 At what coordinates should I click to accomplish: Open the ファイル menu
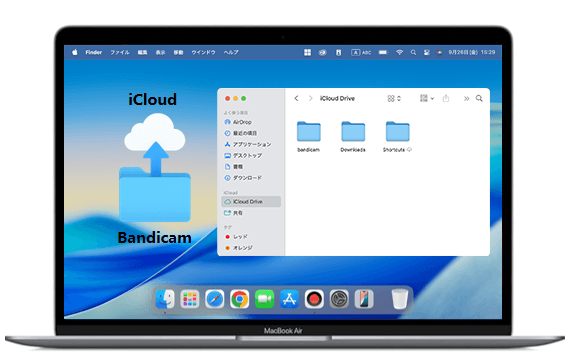120,52
